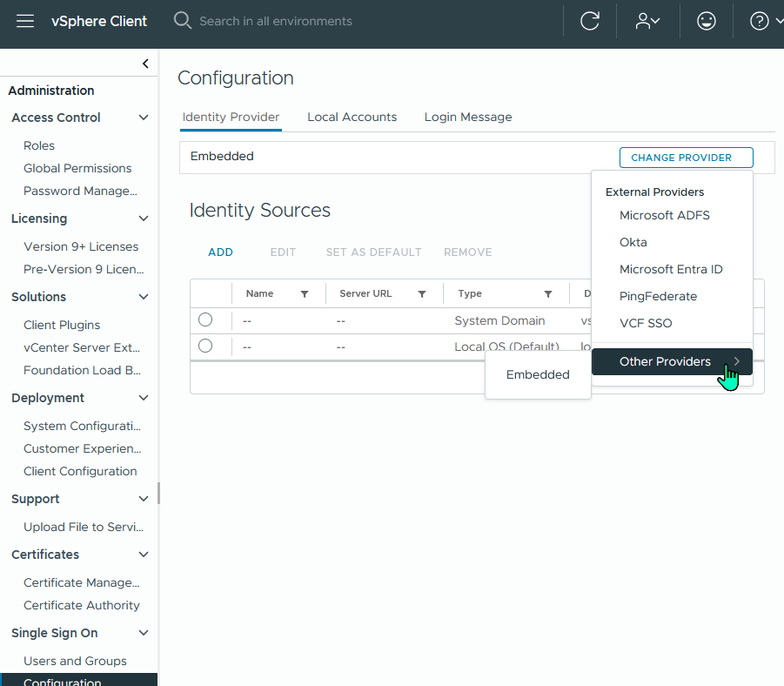
Task: Select the Local OS row radio button
Action: 205,346
